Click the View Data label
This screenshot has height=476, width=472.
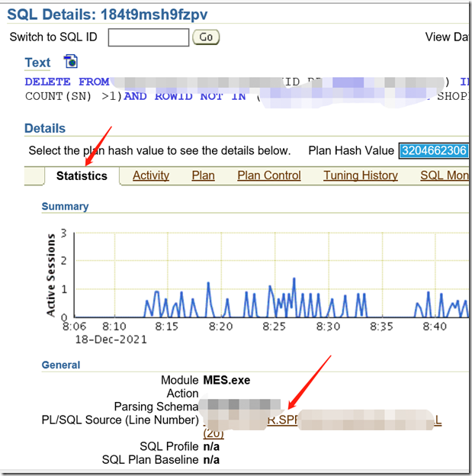(447, 37)
